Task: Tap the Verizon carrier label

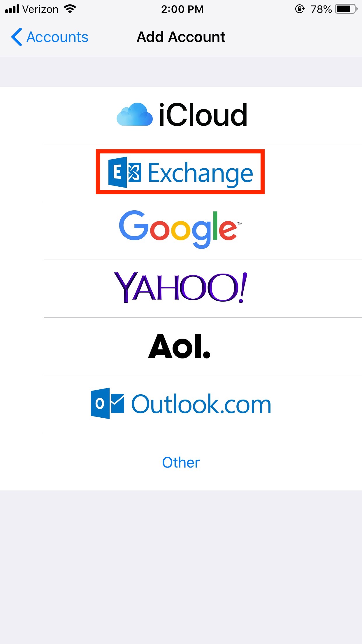Action: point(40,9)
